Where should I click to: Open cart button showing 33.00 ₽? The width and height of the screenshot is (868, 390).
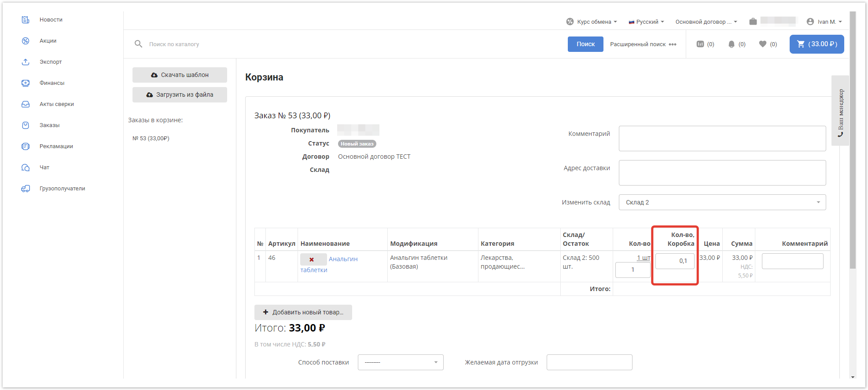(x=817, y=44)
